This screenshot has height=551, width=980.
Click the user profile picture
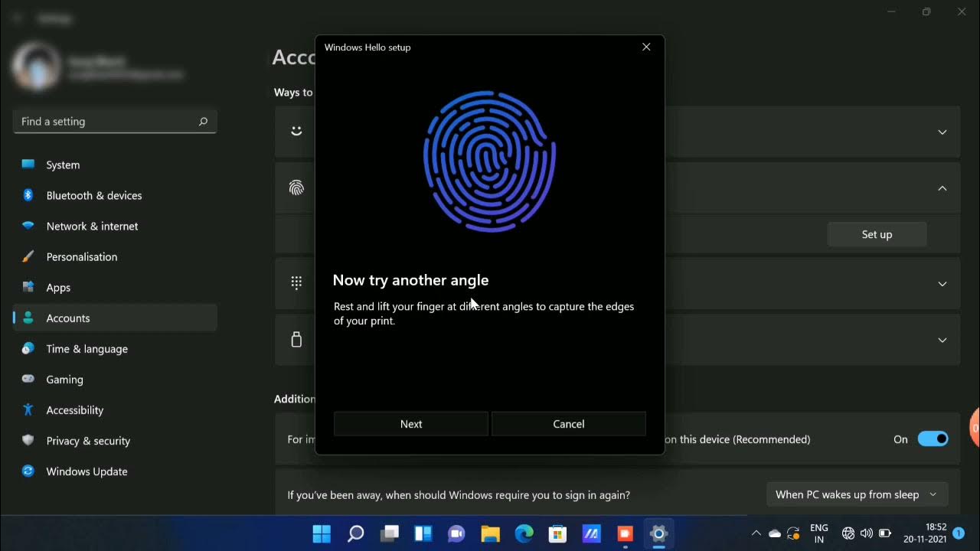(36, 66)
